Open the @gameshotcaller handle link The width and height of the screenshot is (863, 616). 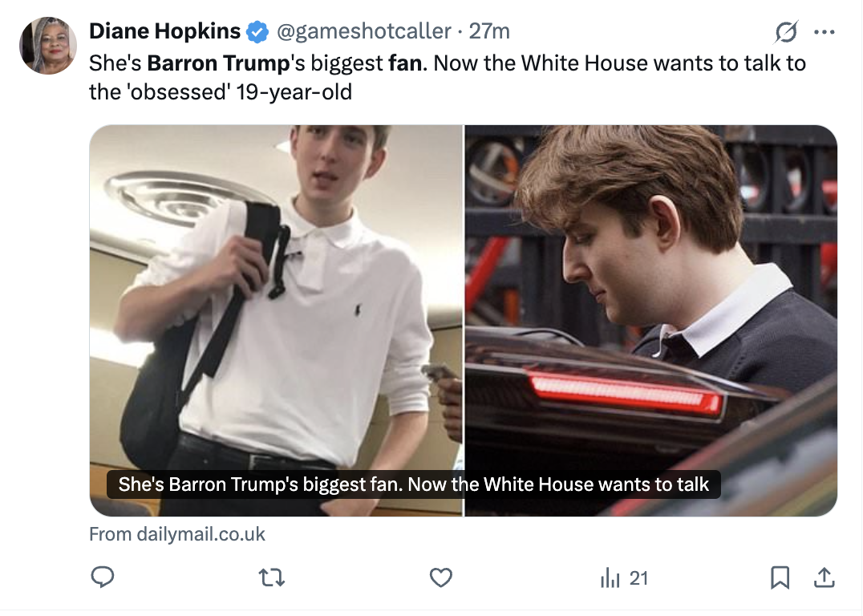coord(363,31)
